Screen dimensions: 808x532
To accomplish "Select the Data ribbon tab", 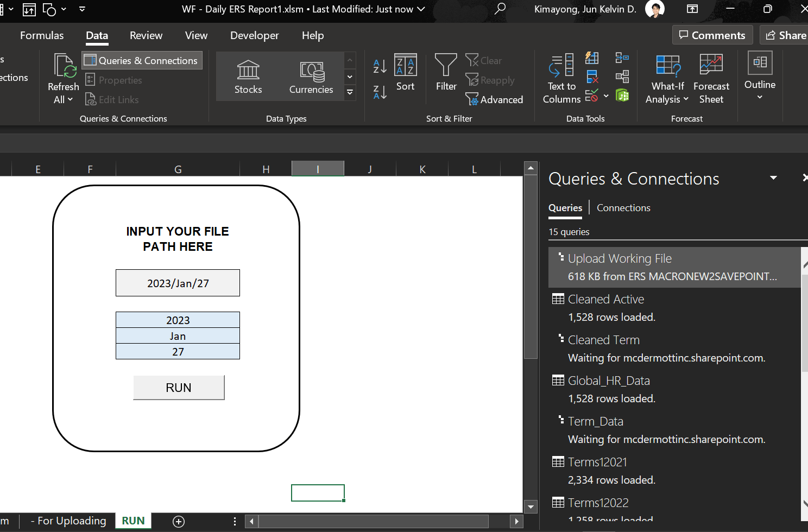I will tap(97, 35).
